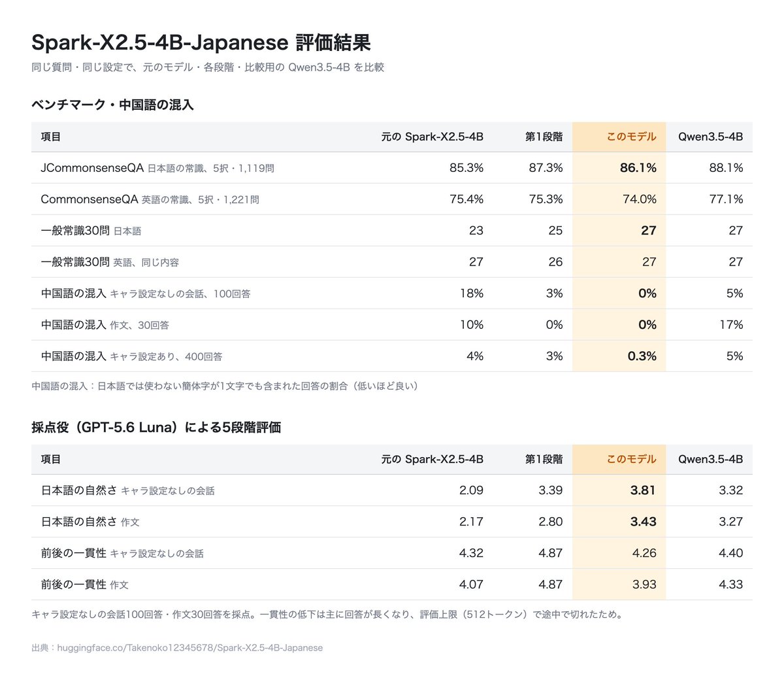Click the value 75.4% in the CommonsenseQA row
This screenshot has height=678, width=784.
(x=466, y=199)
